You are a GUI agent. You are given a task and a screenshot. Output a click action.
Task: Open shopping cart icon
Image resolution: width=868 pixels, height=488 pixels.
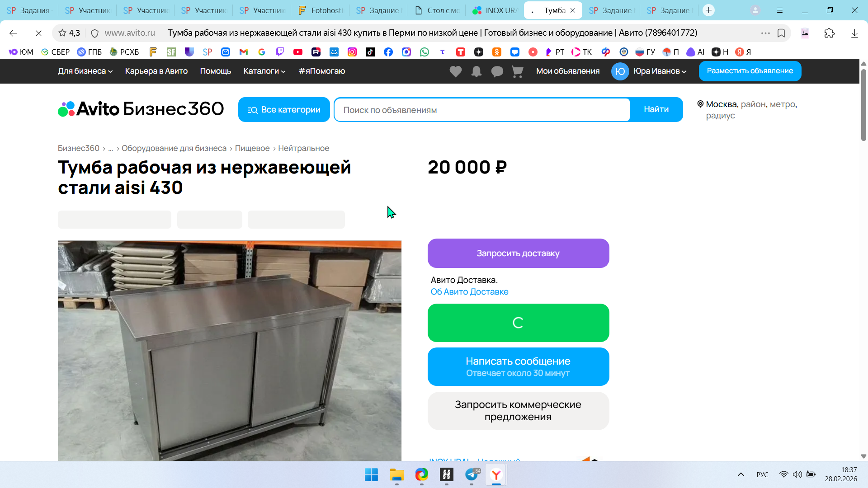tap(518, 71)
